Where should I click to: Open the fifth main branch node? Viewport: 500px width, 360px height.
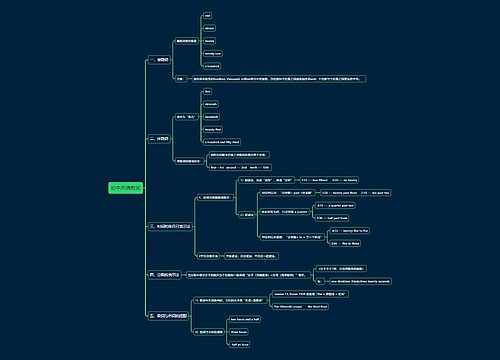168,316
